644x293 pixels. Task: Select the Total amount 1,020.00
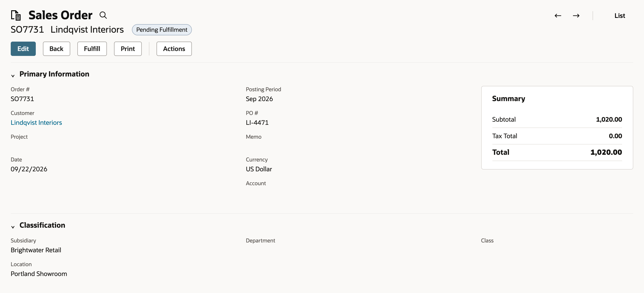pos(606,152)
